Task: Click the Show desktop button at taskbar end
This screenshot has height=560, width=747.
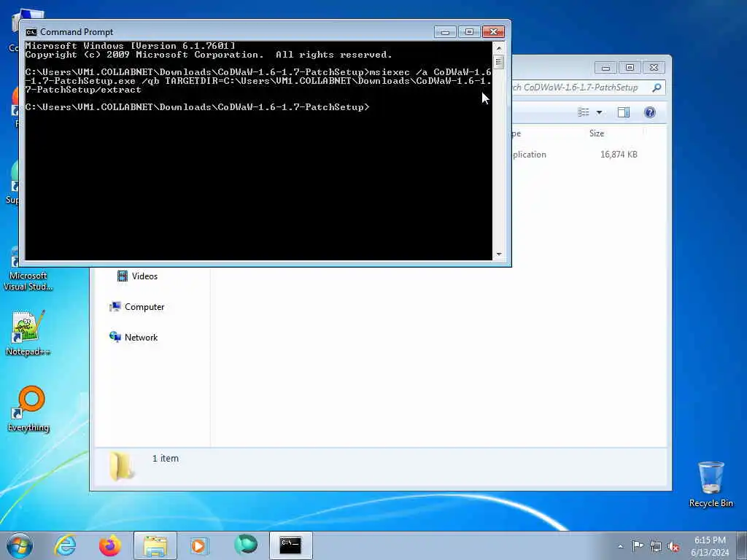Action: pyautogui.click(x=741, y=545)
